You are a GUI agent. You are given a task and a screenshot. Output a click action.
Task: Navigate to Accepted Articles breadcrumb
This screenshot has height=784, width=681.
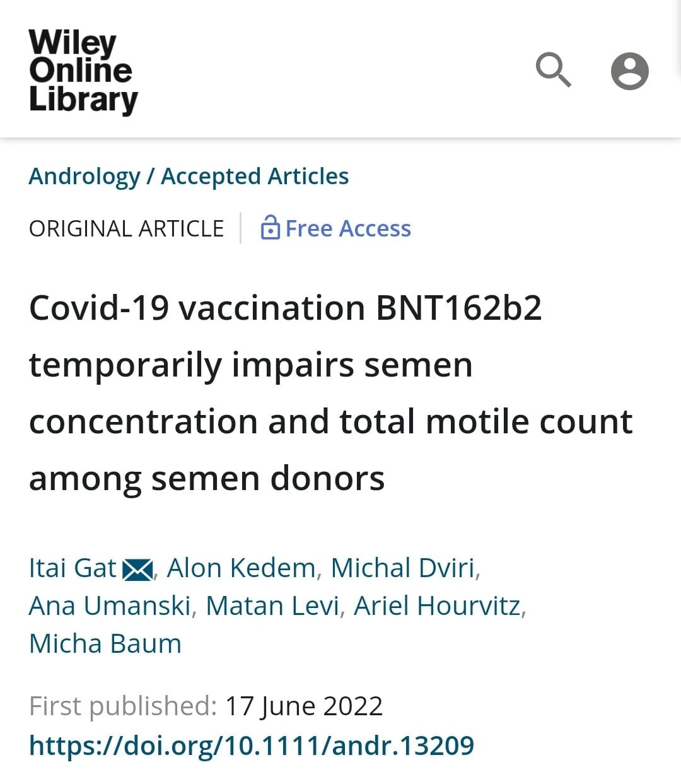(255, 176)
